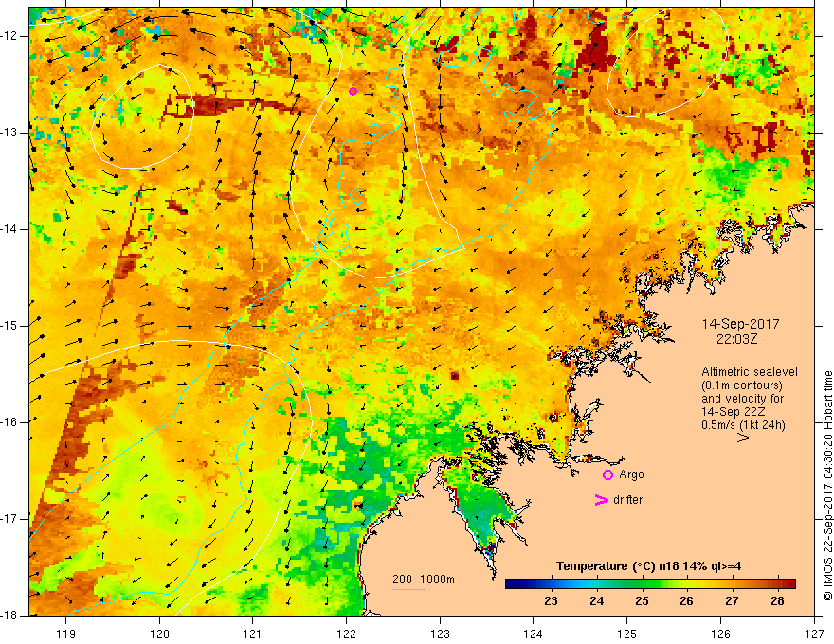
Task: Click the colorbar value '26'
Action: pyautogui.click(x=687, y=601)
